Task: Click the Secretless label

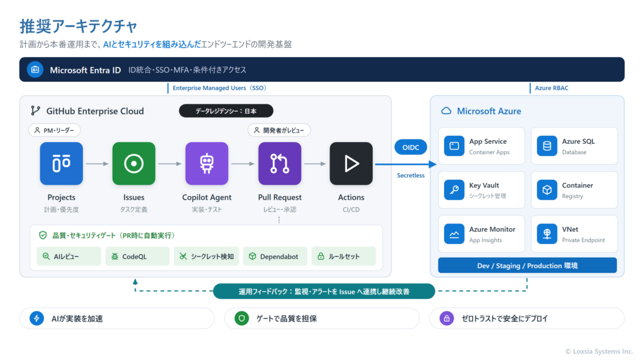Action: pos(411,175)
